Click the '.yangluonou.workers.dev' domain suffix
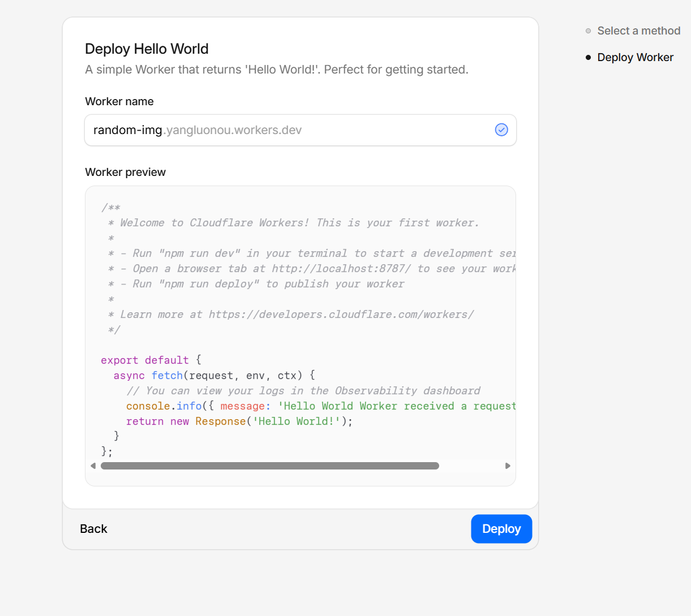691x616 pixels. tap(233, 130)
